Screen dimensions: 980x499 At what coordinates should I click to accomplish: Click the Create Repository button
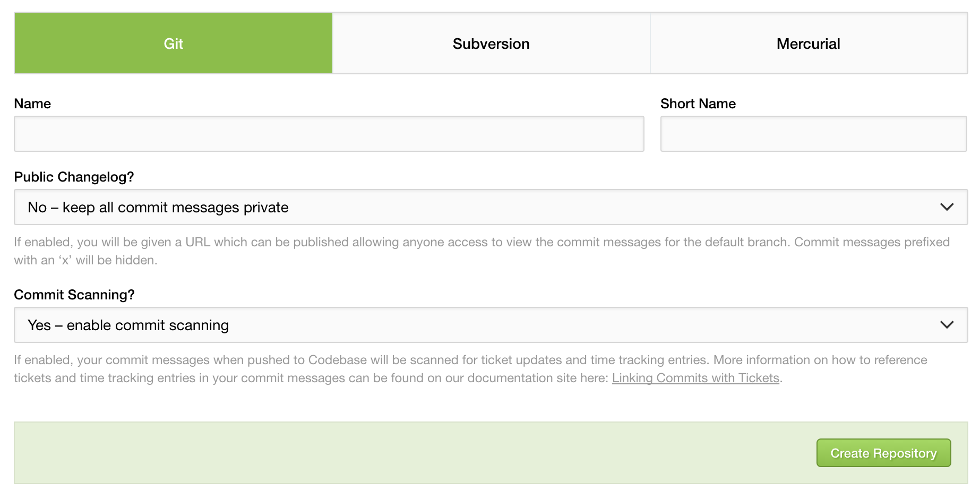coord(883,453)
